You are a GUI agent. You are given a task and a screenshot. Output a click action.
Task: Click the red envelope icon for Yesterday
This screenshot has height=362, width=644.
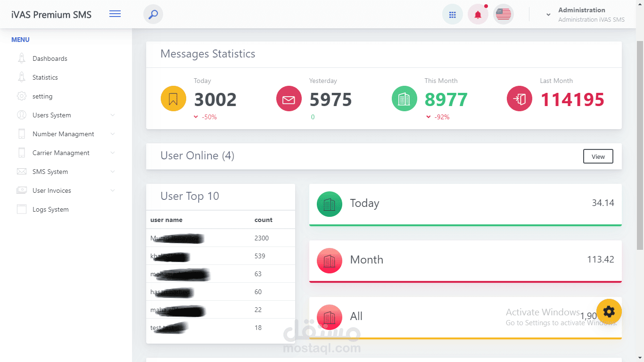289,99
